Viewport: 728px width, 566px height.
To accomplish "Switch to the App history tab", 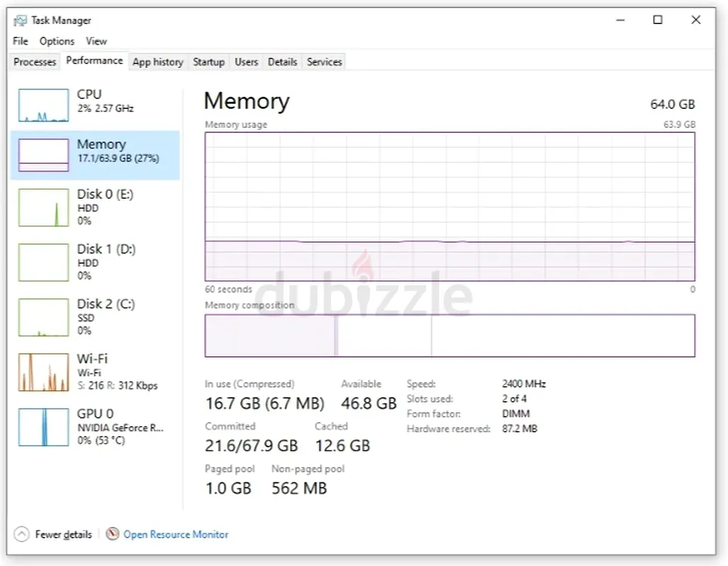I will point(157,62).
